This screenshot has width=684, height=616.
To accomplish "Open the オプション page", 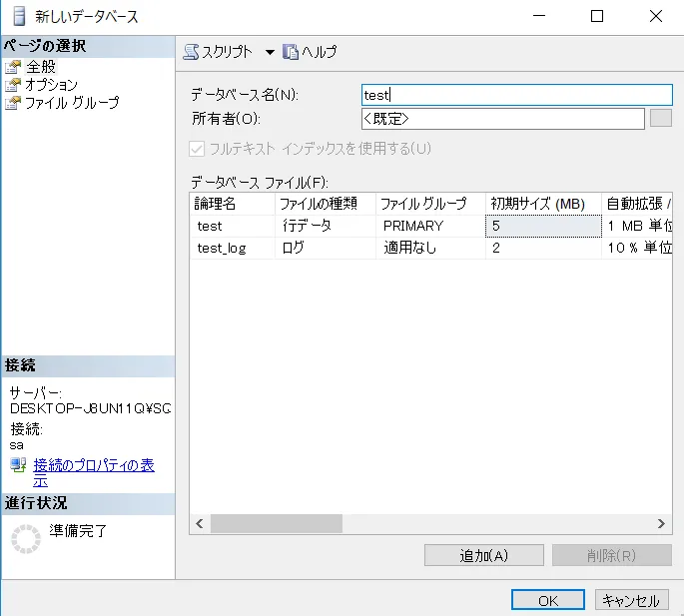I will pos(51,85).
